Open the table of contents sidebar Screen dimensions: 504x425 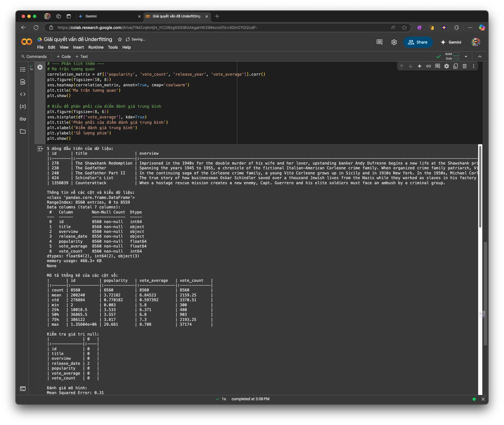(23, 69)
